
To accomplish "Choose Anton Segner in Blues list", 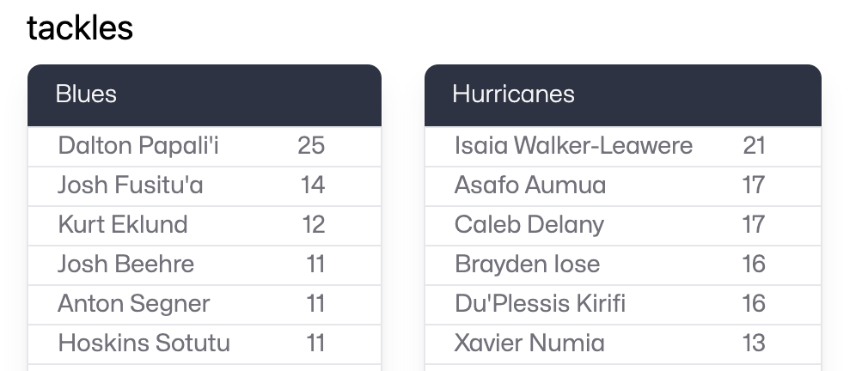I will [133, 304].
